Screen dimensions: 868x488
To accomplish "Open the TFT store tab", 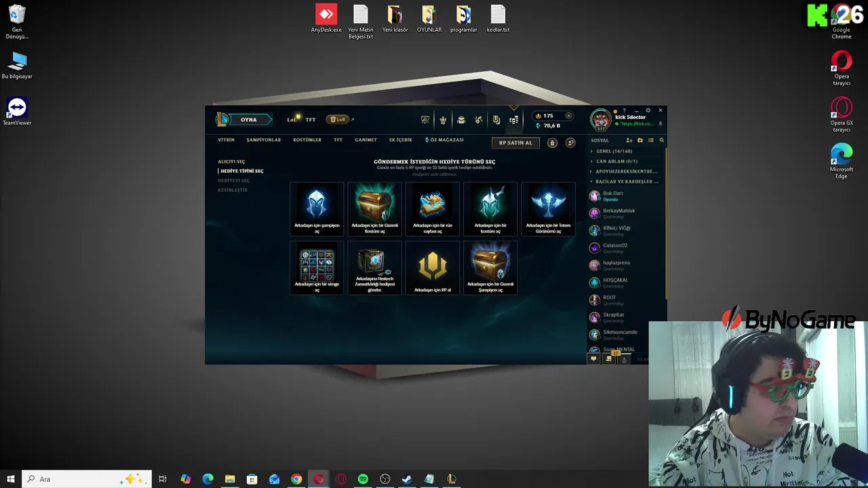I will click(338, 140).
